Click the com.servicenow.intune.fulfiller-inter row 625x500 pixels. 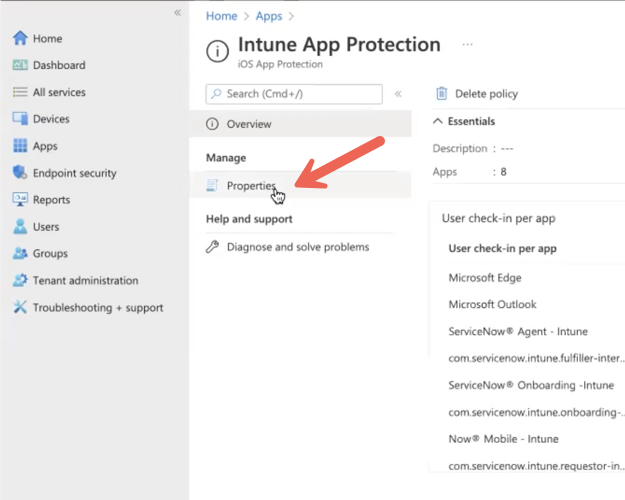coord(537,358)
